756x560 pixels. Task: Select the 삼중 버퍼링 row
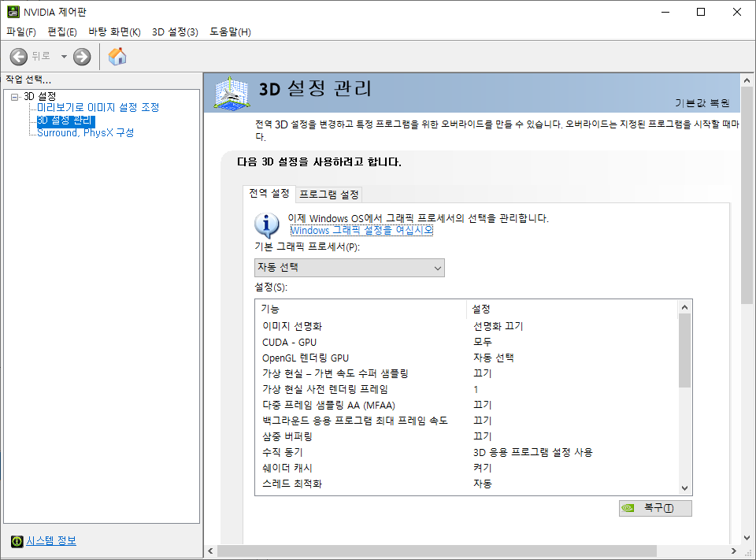click(x=465, y=436)
